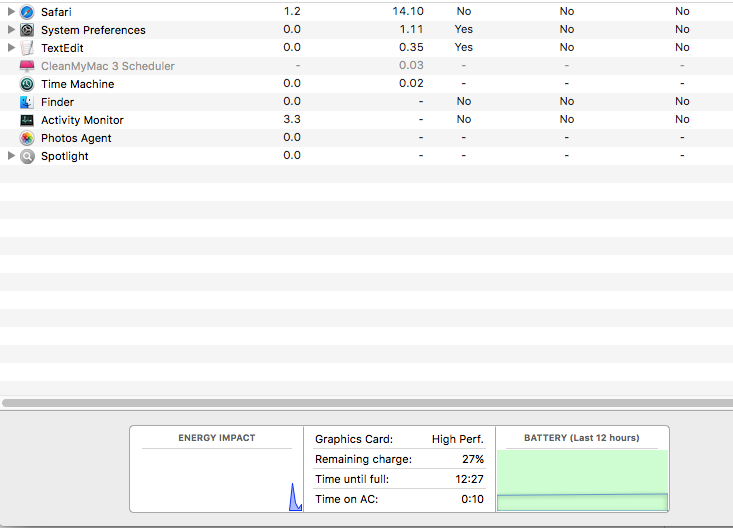
Task: Click Safari's 1.2 energy impact value
Action: [292, 11]
